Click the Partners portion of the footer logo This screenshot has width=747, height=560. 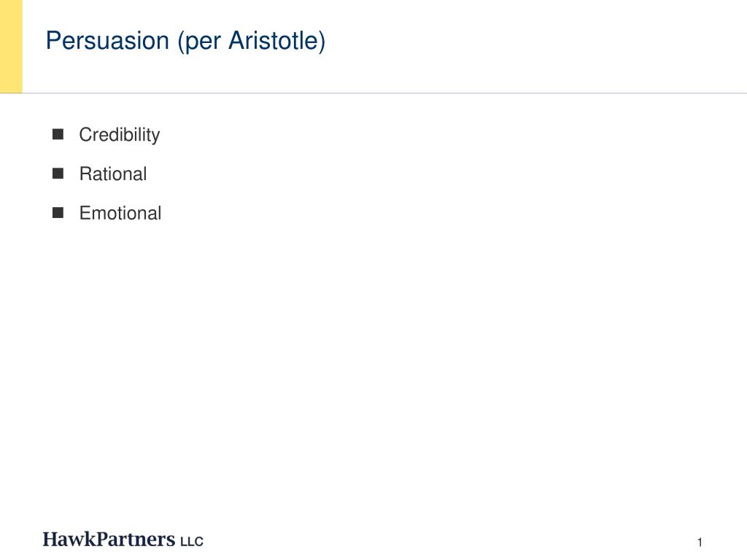[x=136, y=540]
